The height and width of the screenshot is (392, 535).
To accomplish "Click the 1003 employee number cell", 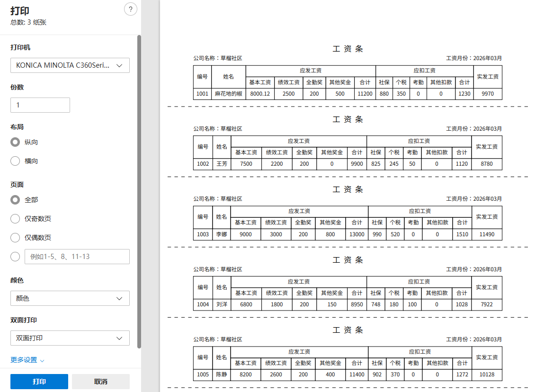I will [x=203, y=234].
